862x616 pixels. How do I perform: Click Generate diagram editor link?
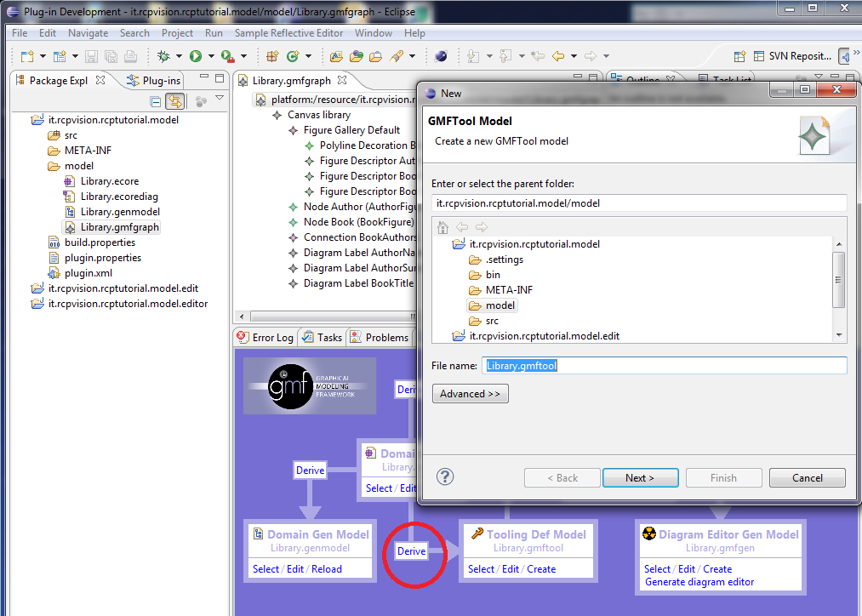tap(699, 582)
